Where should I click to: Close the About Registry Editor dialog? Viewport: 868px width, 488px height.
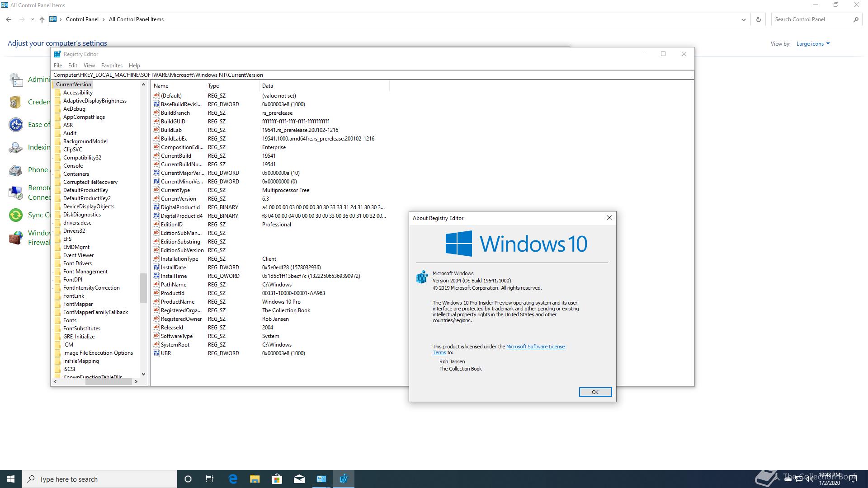(x=609, y=218)
